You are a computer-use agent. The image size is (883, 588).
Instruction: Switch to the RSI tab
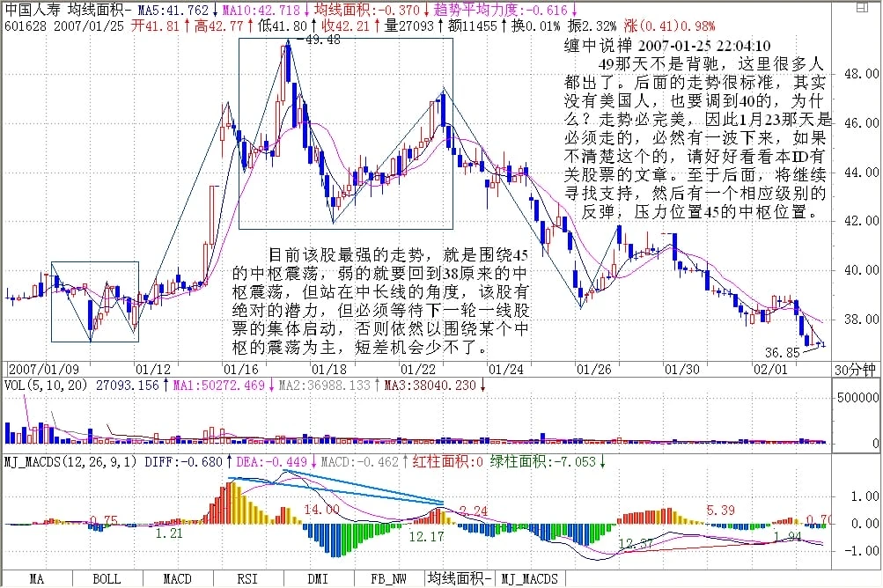point(247,579)
